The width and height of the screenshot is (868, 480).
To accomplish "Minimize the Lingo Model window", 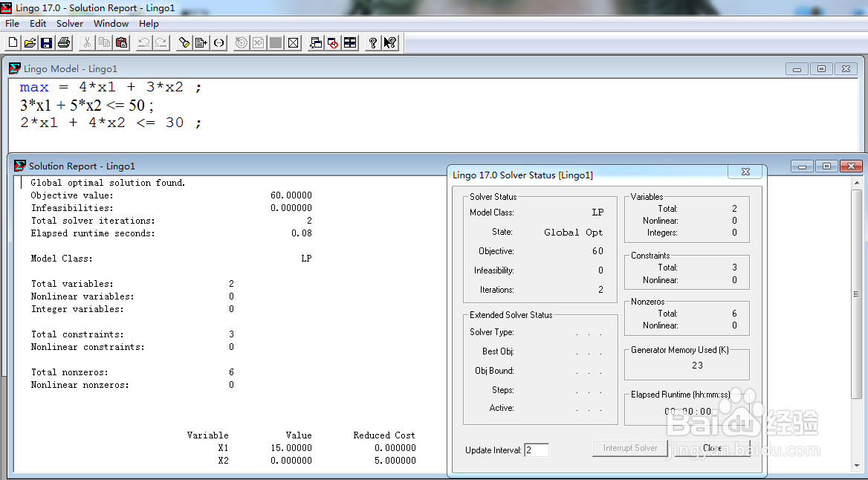I will [797, 69].
